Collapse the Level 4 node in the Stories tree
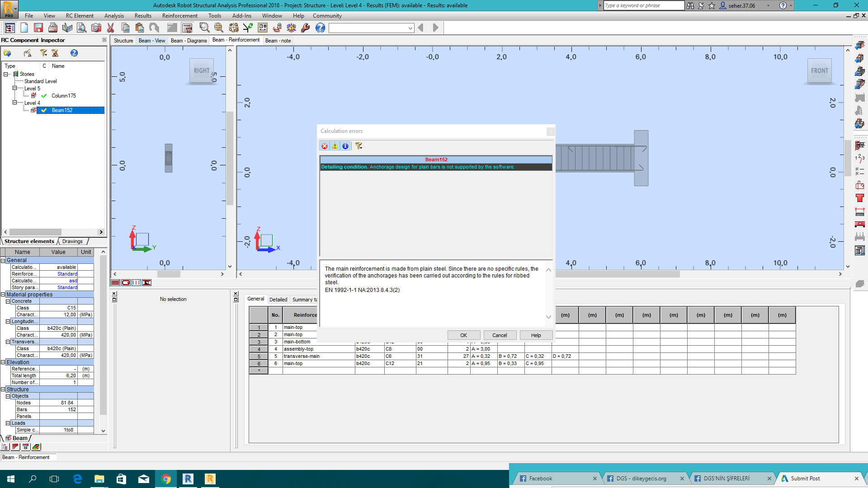Image resolution: width=868 pixels, height=488 pixels. [14, 103]
